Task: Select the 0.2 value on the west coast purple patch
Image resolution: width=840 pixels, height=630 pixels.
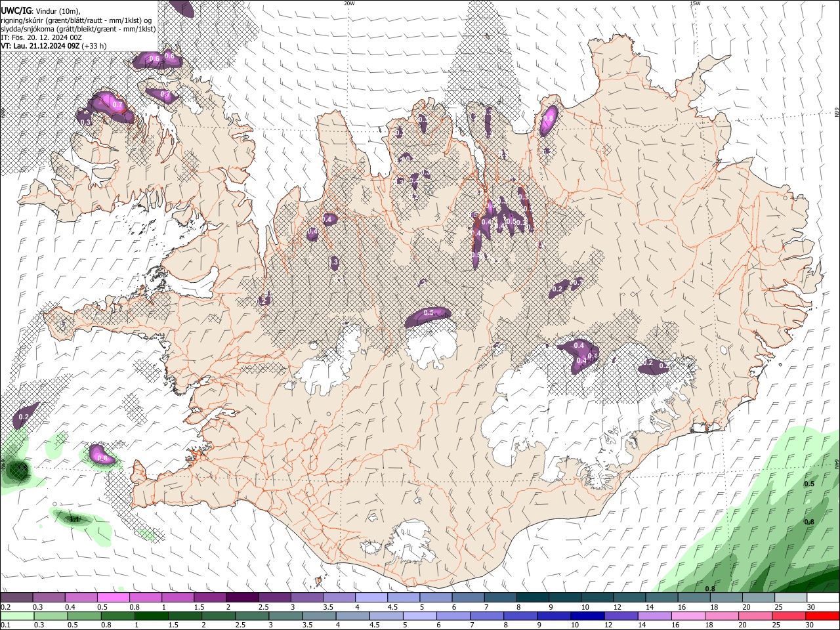Action: (24, 417)
